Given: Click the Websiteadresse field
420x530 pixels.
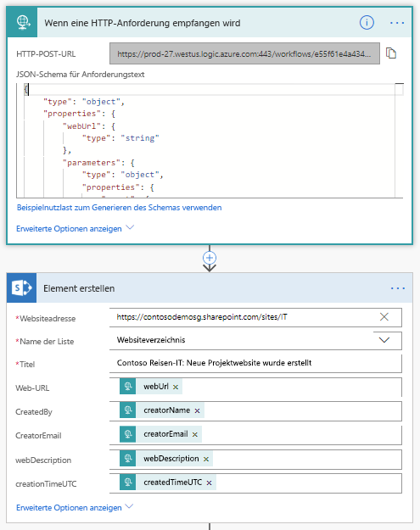Looking at the screenshot, I should tap(255, 317).
